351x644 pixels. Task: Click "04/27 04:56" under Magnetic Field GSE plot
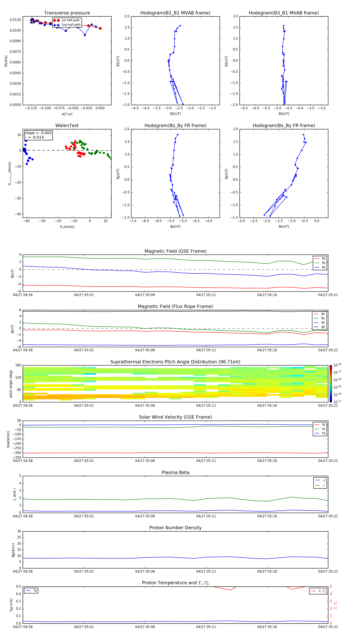(x=23, y=295)
